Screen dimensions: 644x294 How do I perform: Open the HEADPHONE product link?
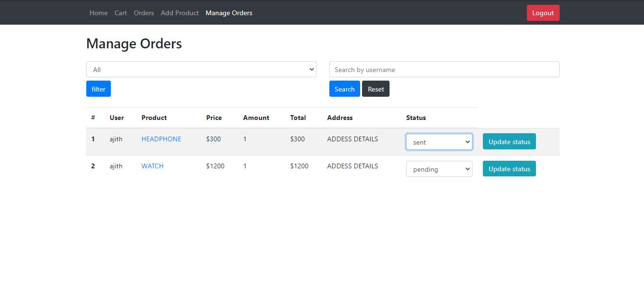coord(161,139)
